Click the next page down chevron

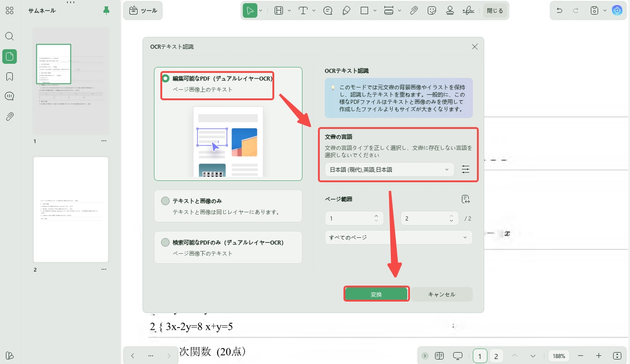point(533,356)
